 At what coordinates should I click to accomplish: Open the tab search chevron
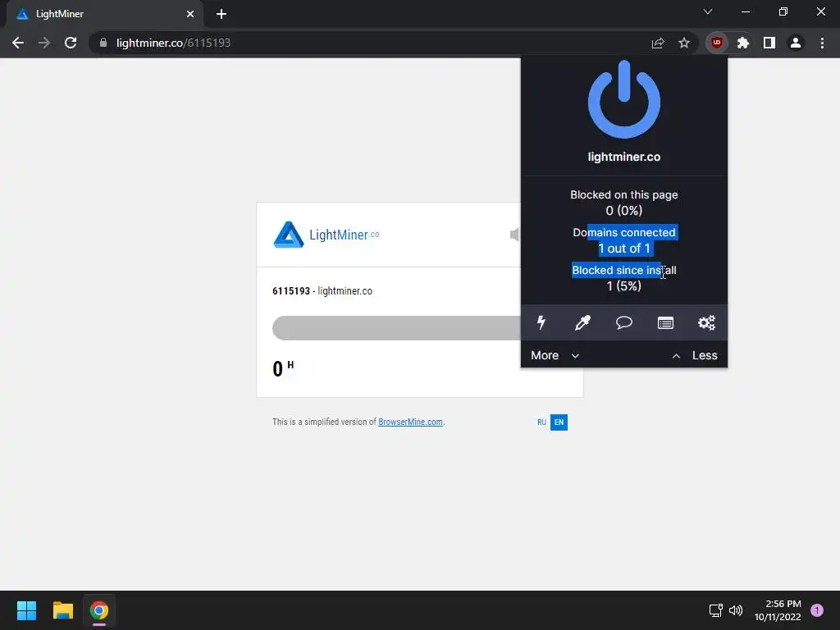coord(708,11)
